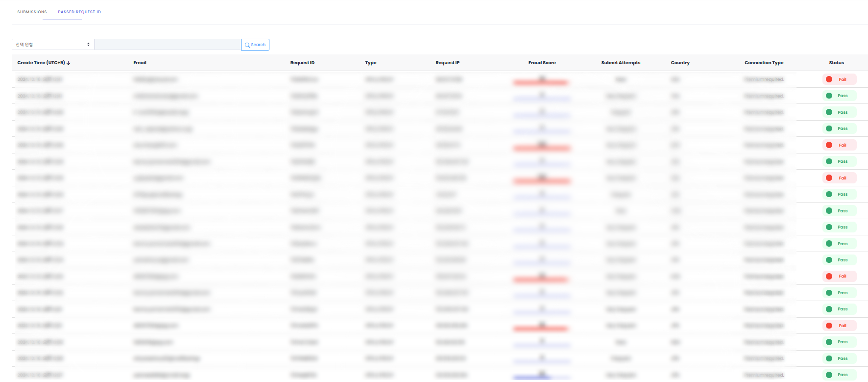Select the Connection Type column header
This screenshot has width=868, height=382.
point(764,63)
